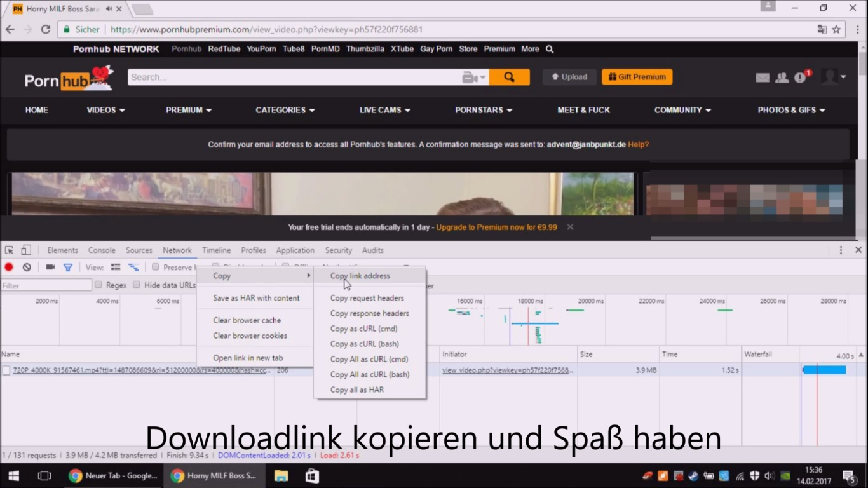
Task: Open the profile avatar dropdown
Action: point(834,77)
